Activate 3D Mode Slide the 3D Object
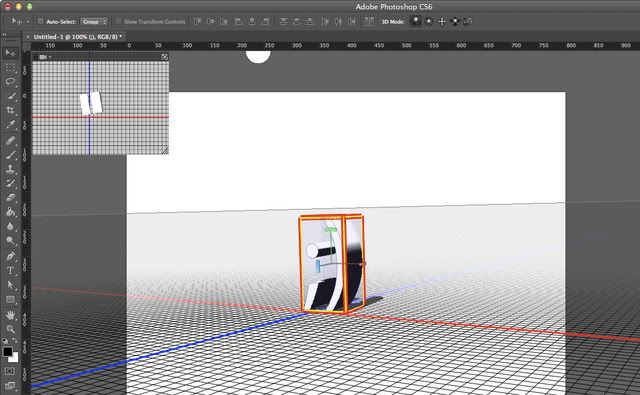640x395 pixels. [x=455, y=21]
